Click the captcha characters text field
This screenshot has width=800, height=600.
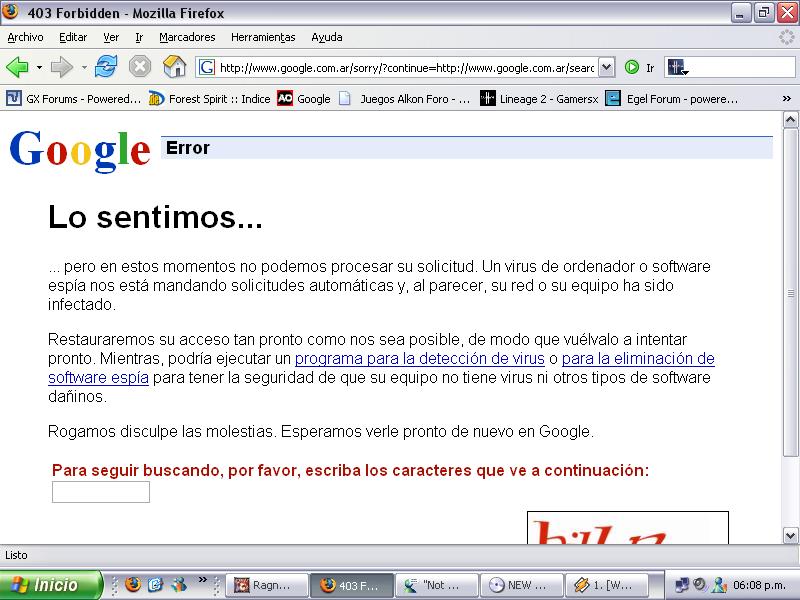pos(101,492)
